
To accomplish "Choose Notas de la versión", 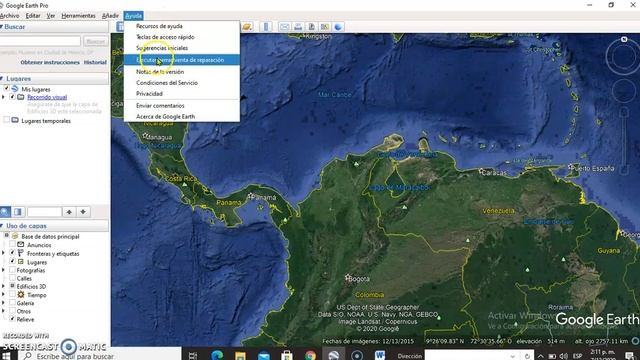I will [x=182, y=71].
